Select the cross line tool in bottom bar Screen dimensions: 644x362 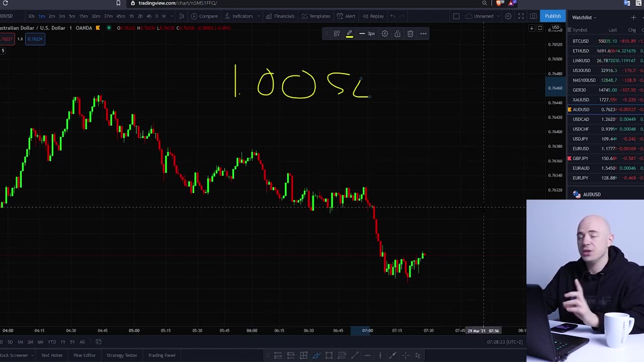406,355
